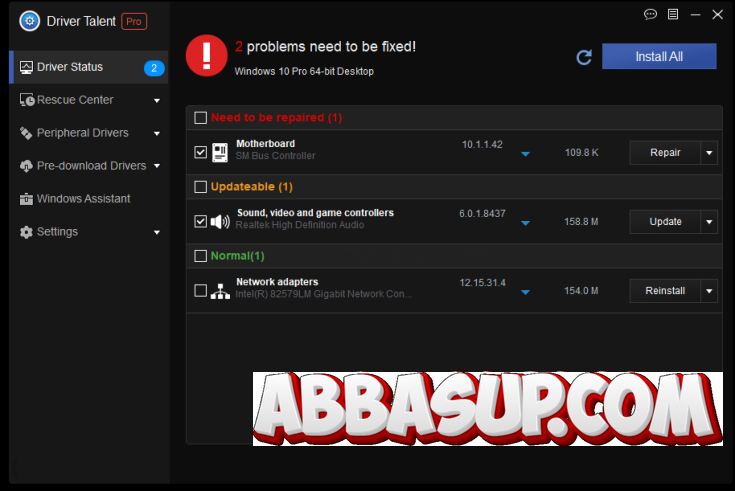Open the dropdown arrow beside Update
This screenshot has width=735, height=491.
point(709,222)
